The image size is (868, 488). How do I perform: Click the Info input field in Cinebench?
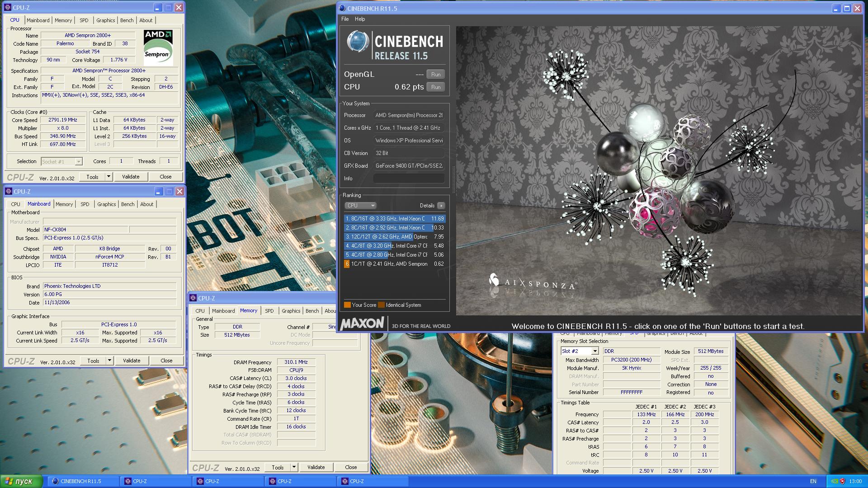[409, 178]
